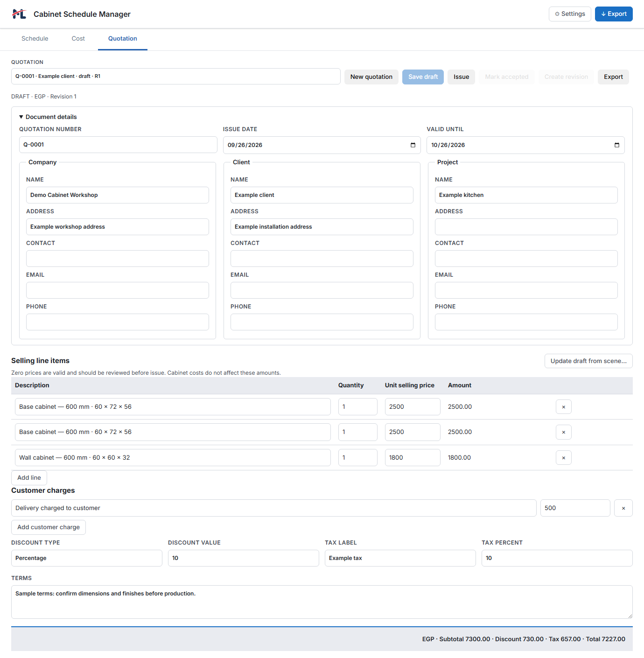Issue the current quotation
Screen dimensions: 644x658
coord(462,77)
